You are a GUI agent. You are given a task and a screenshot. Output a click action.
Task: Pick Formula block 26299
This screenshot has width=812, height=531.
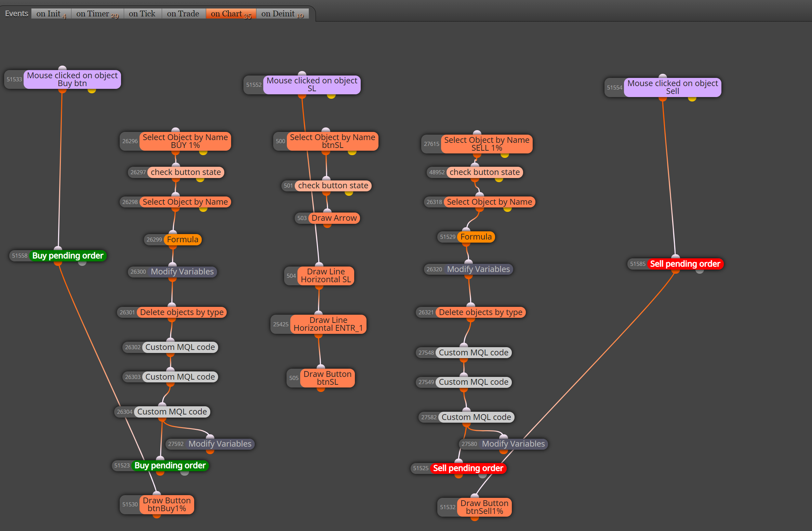tap(183, 240)
